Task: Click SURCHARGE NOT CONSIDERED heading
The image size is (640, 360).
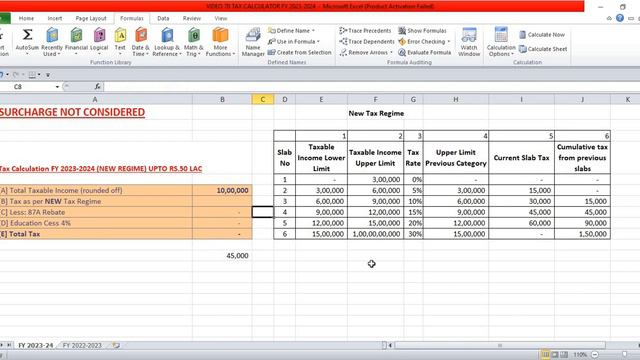Action: [x=72, y=112]
